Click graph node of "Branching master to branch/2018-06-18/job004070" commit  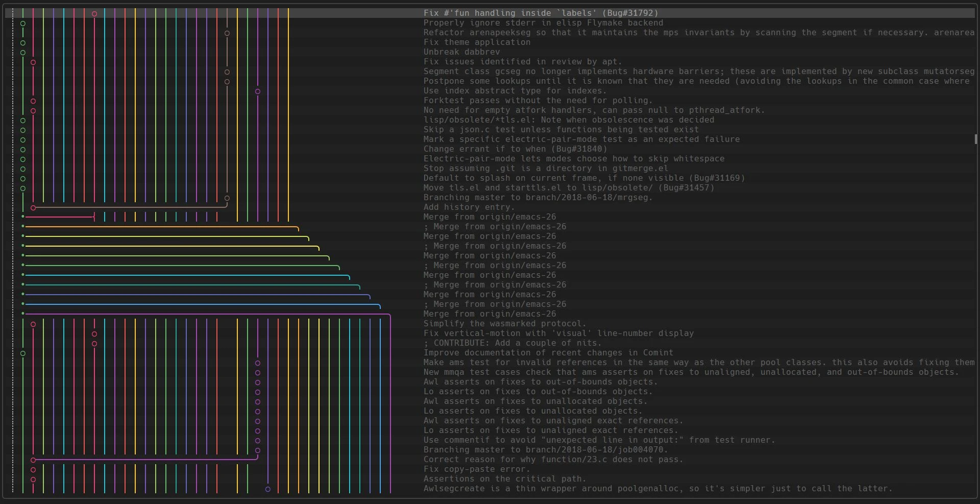point(258,450)
